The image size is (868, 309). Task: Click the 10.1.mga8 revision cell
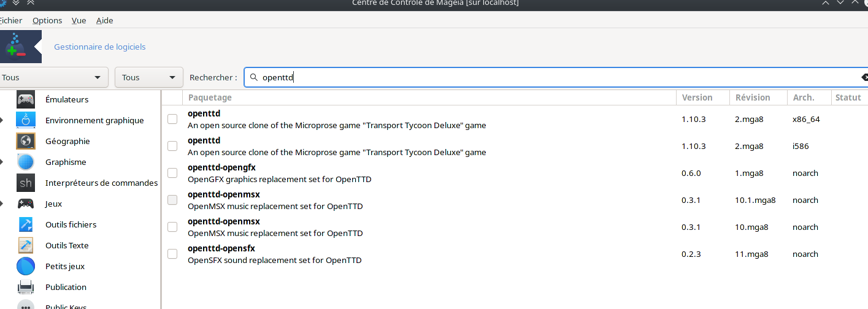click(x=755, y=200)
